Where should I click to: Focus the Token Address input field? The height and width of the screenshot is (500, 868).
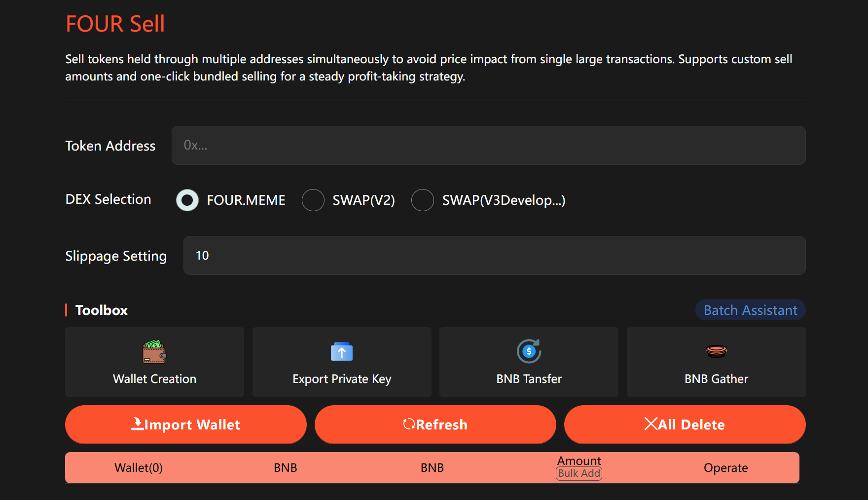click(x=488, y=145)
